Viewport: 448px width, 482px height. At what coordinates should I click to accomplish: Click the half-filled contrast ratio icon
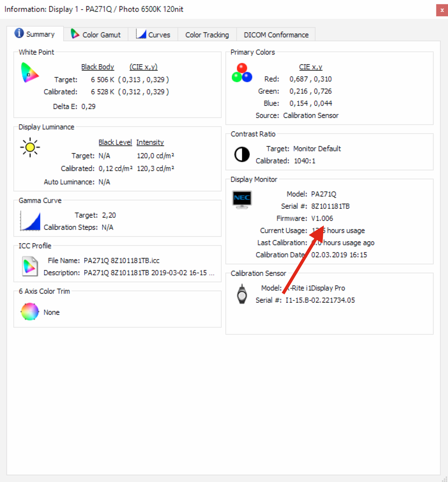coord(242,155)
